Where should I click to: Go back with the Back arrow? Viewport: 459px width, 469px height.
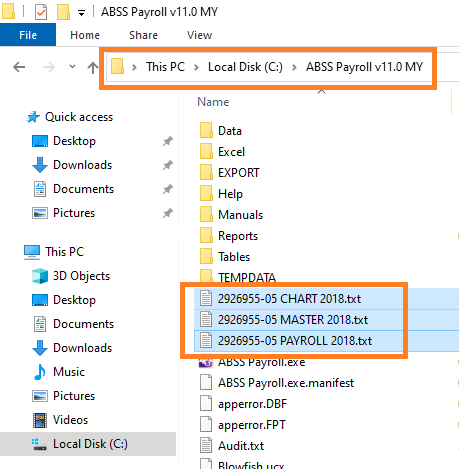pyautogui.click(x=19, y=67)
